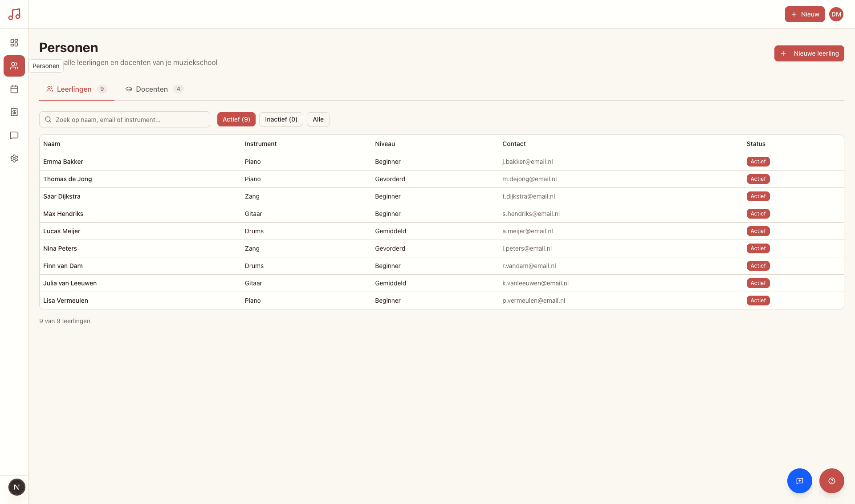
Task: Click the N logo at sidebar bottom
Action: point(17,487)
